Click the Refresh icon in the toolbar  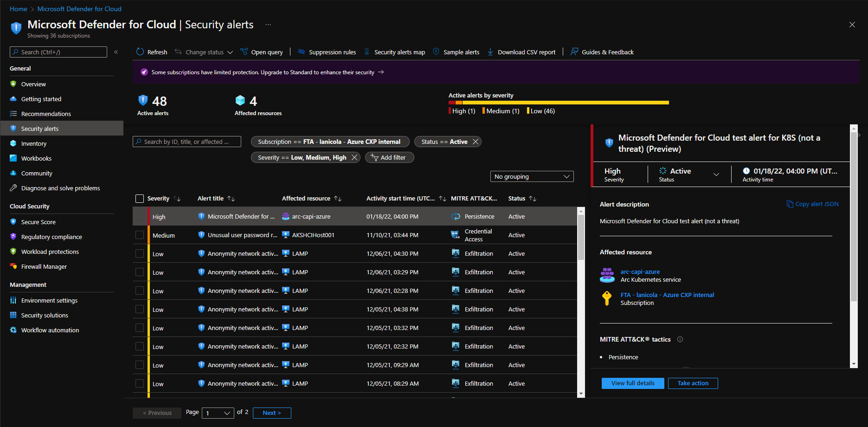pos(140,52)
